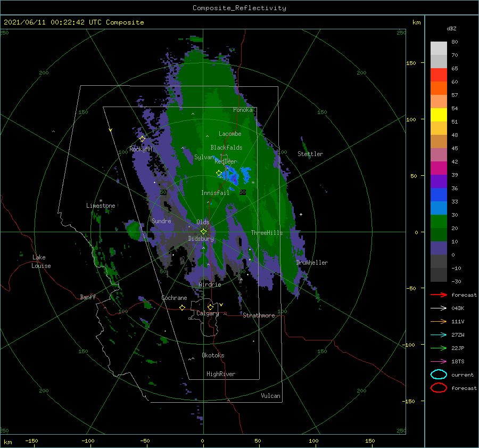Pick the light gray 80 dBZ swatch
The width and height of the screenshot is (479, 448).
click(x=439, y=48)
